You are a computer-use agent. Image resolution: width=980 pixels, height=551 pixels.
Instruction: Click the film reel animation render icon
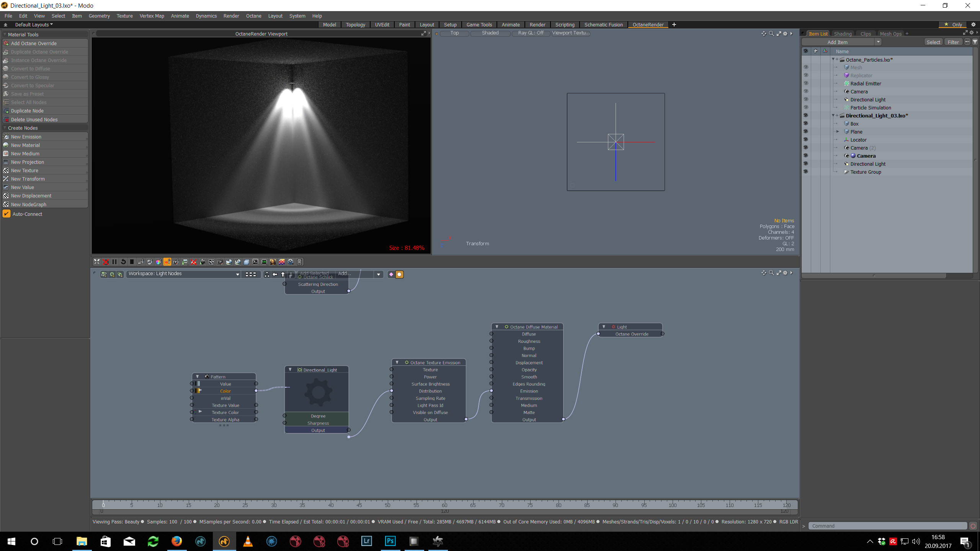tap(291, 262)
